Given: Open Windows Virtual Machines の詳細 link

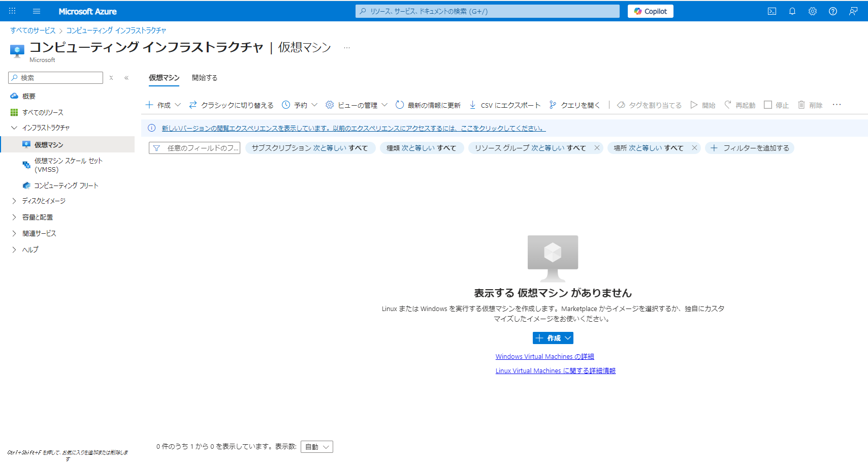Looking at the screenshot, I should (545, 357).
